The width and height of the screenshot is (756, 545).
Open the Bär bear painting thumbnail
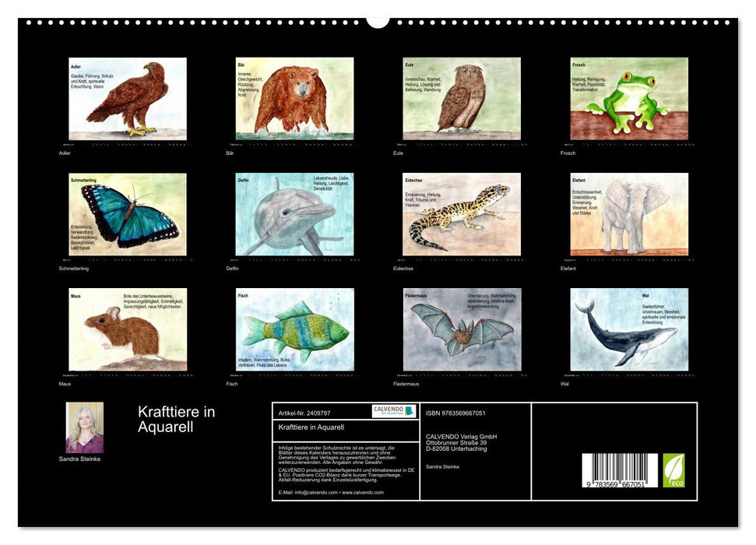tap(294, 99)
